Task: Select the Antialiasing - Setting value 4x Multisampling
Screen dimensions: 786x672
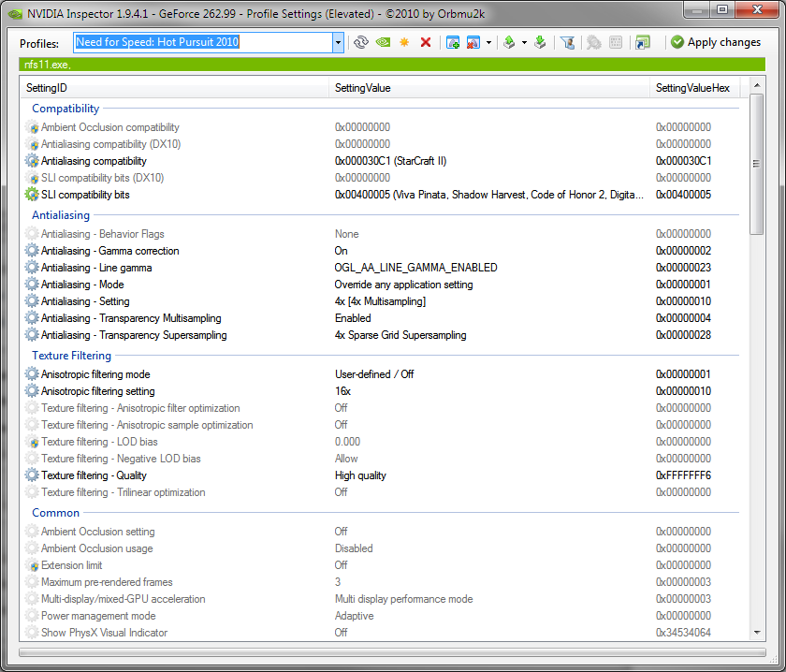Action: 380,301
